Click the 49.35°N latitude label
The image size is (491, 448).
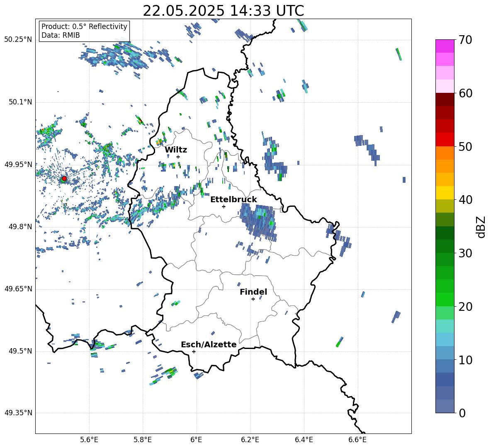point(18,413)
